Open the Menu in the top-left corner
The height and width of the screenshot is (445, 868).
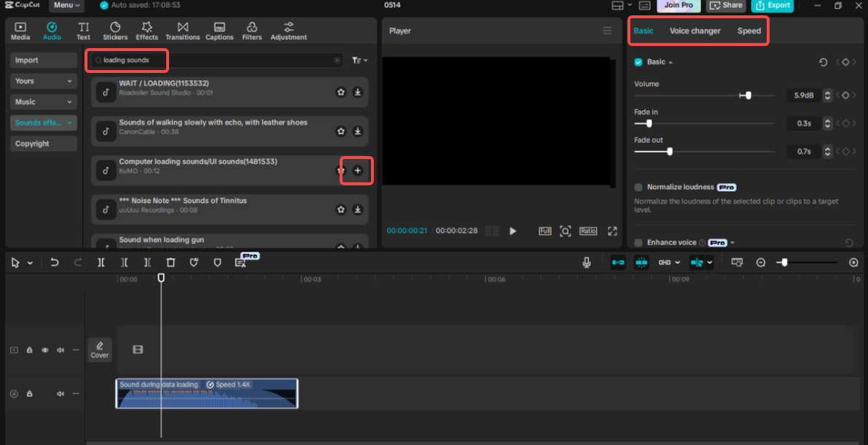66,5
